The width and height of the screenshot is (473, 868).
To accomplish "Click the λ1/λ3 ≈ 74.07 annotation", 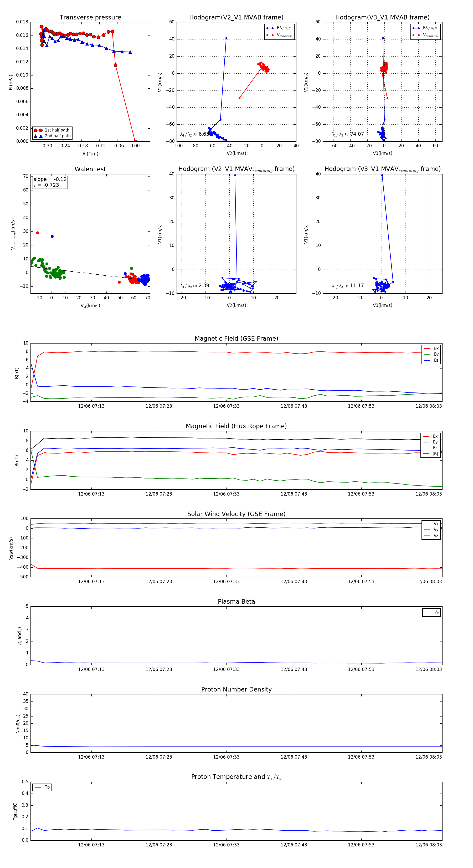I will [347, 134].
